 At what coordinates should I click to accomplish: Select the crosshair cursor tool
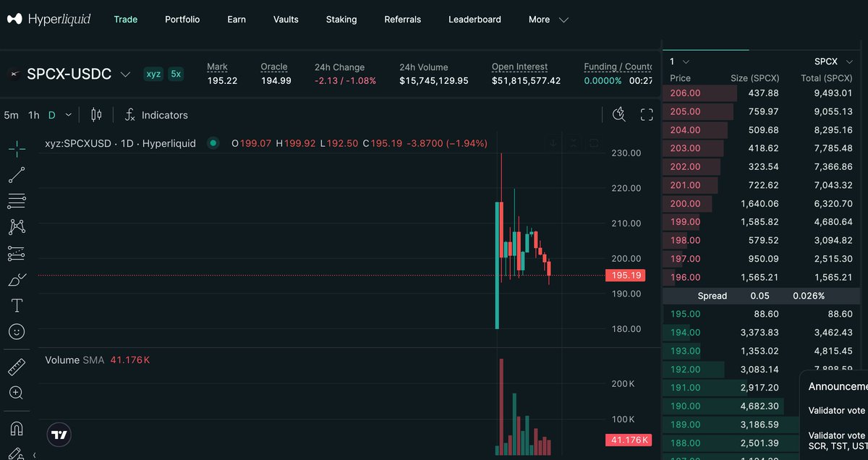pos(17,149)
